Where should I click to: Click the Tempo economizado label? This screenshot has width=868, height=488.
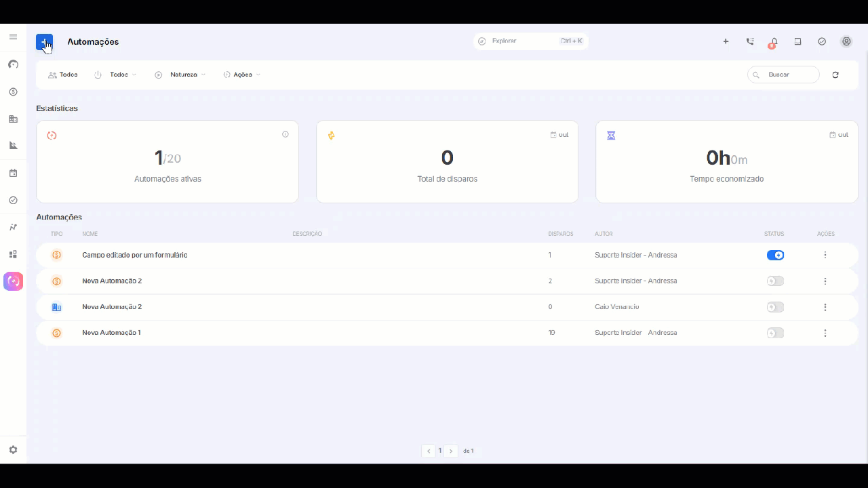click(727, 180)
